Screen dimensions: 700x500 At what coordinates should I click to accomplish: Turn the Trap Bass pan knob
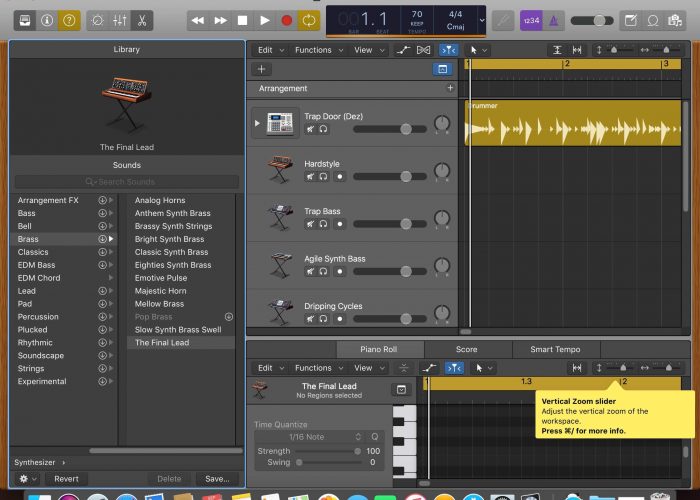[442, 218]
